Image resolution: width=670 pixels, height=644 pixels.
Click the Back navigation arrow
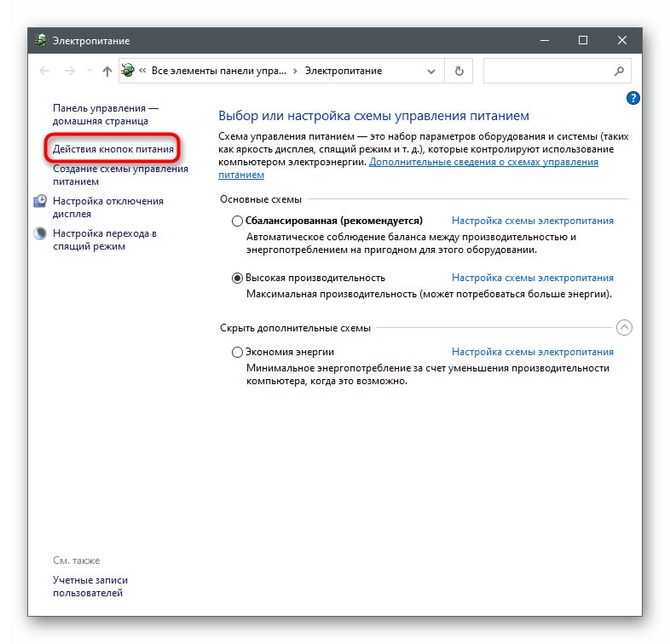(44, 71)
